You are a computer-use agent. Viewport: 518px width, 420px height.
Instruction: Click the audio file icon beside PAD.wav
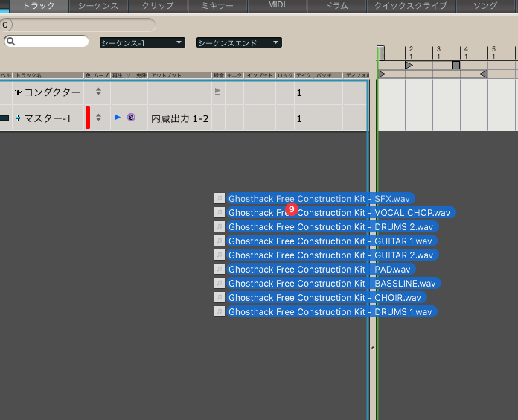click(x=220, y=269)
